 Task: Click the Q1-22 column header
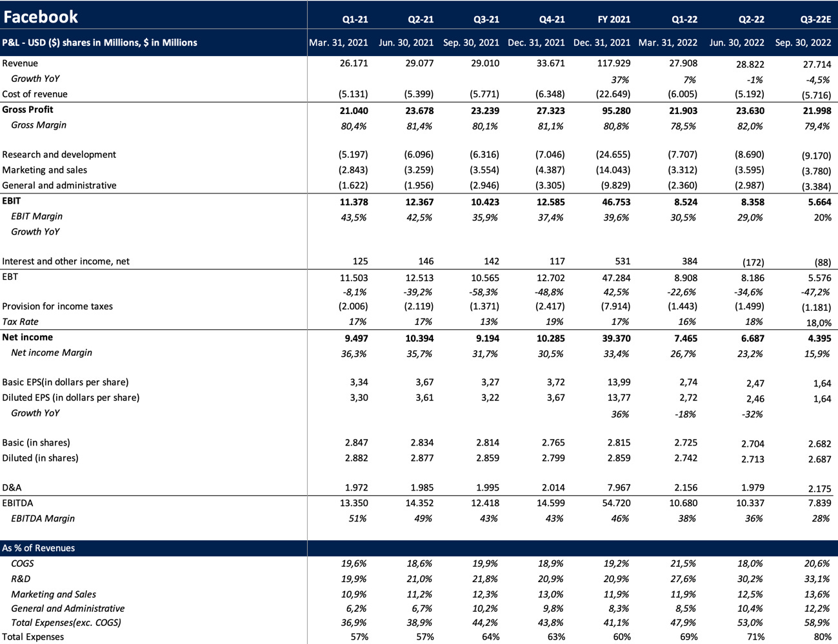click(x=684, y=19)
